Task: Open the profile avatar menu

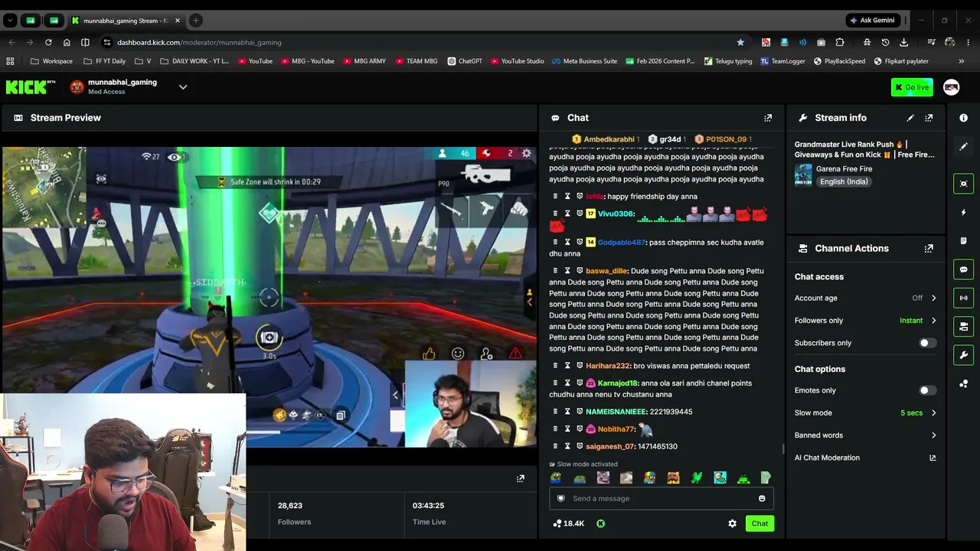Action: tap(951, 87)
